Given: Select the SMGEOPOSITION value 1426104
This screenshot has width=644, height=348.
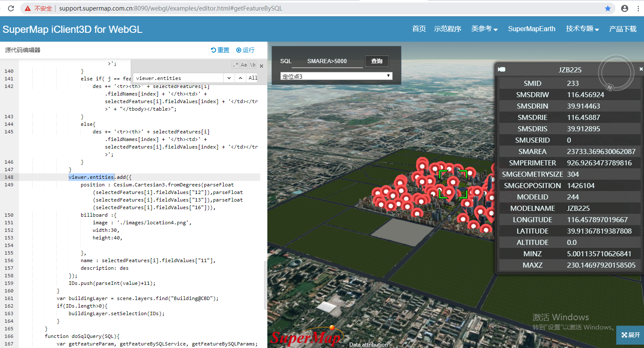Looking at the screenshot, I should tap(581, 186).
